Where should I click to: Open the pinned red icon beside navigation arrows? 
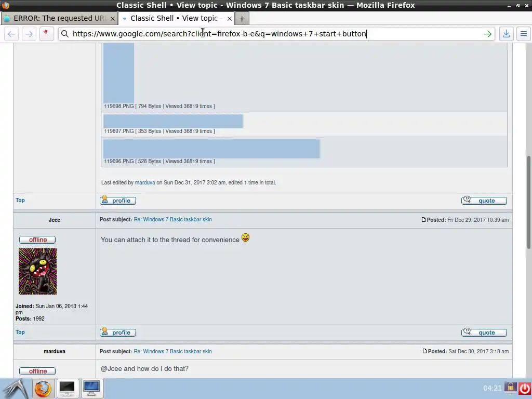click(46, 34)
